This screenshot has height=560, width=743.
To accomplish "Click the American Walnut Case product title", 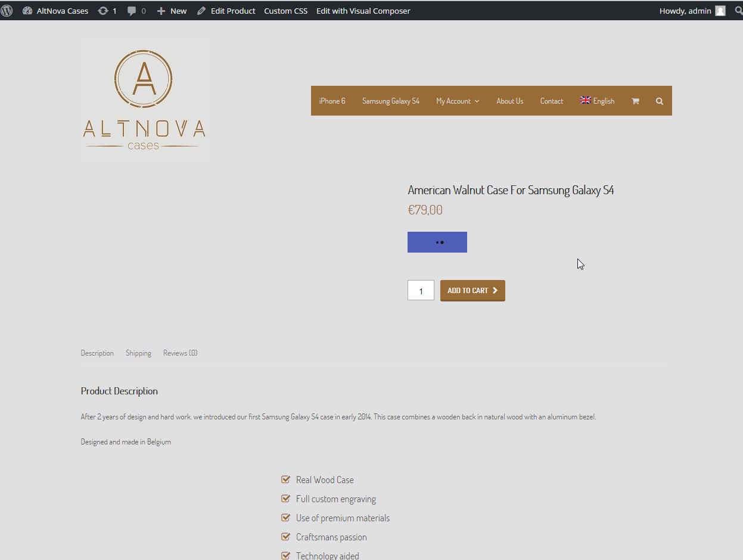I will pyautogui.click(x=511, y=190).
